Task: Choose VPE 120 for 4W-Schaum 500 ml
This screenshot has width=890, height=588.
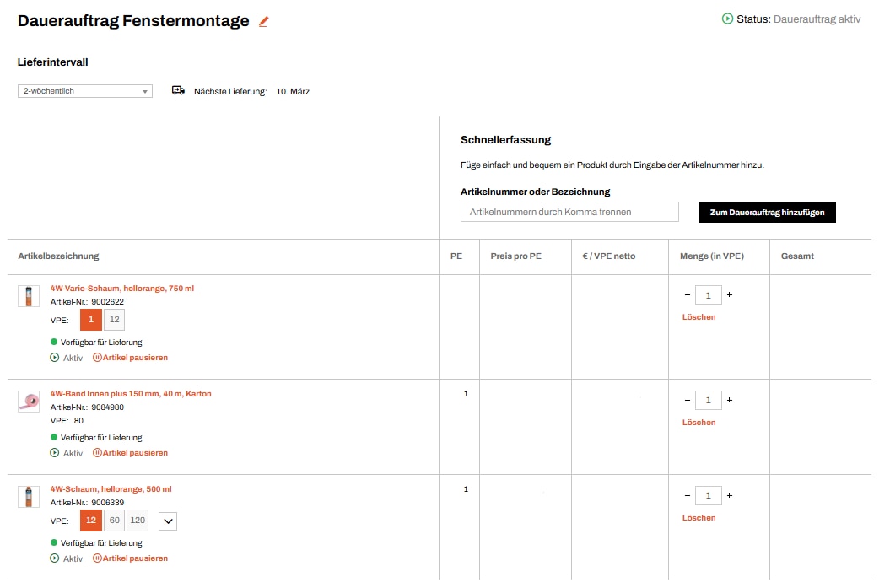Action: coord(138,521)
